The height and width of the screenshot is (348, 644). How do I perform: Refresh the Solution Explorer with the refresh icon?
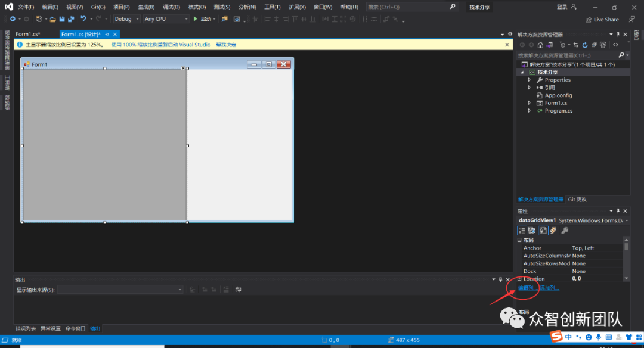click(x=585, y=45)
